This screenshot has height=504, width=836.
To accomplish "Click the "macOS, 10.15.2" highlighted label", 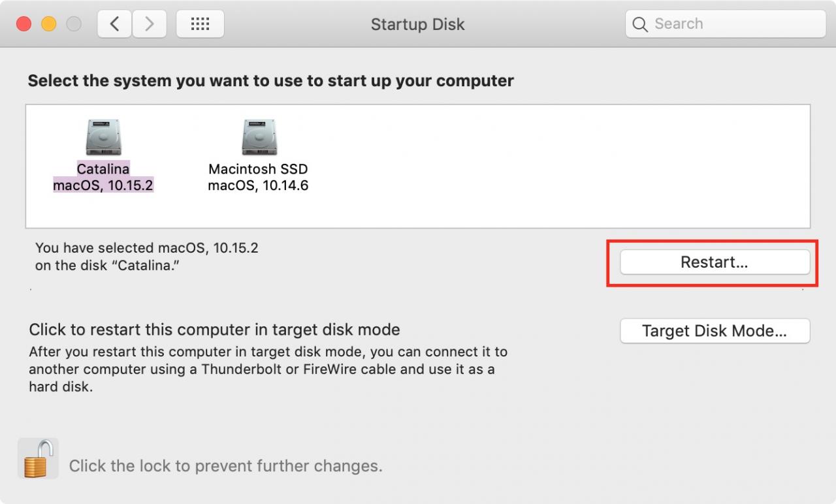I will coord(103,186).
